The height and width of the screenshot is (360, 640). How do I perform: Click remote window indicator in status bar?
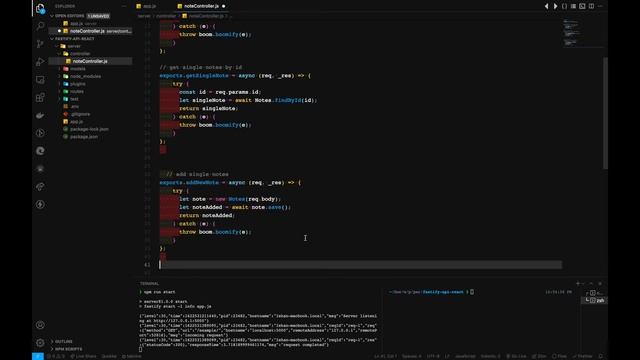[x=38, y=356]
